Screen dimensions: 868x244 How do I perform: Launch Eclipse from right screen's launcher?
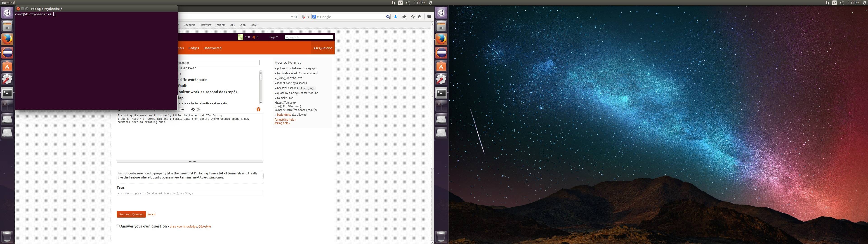click(x=441, y=53)
